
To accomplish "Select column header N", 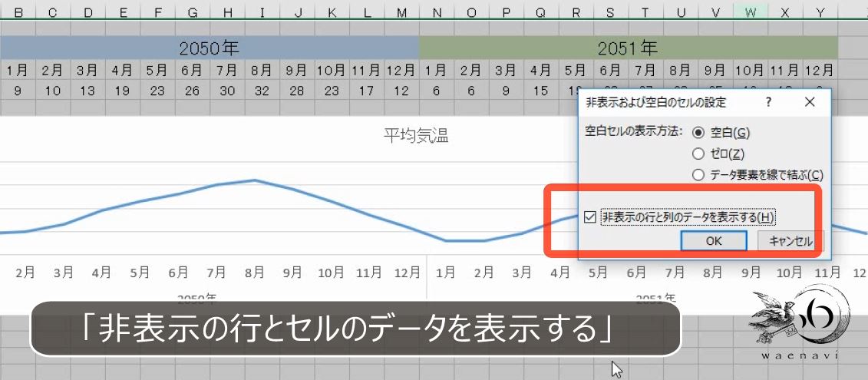I will click(436, 13).
